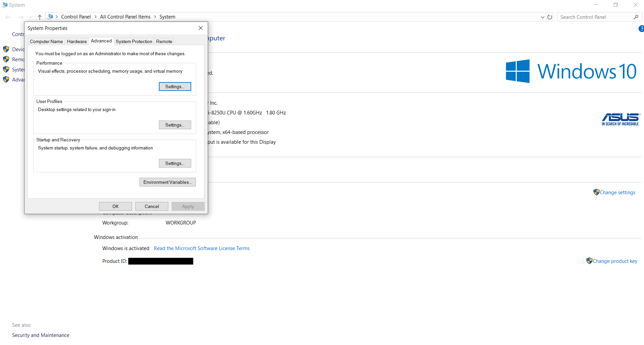Open the System Protection tab
Viewport: 644px width, 345px height.
pyautogui.click(x=134, y=41)
